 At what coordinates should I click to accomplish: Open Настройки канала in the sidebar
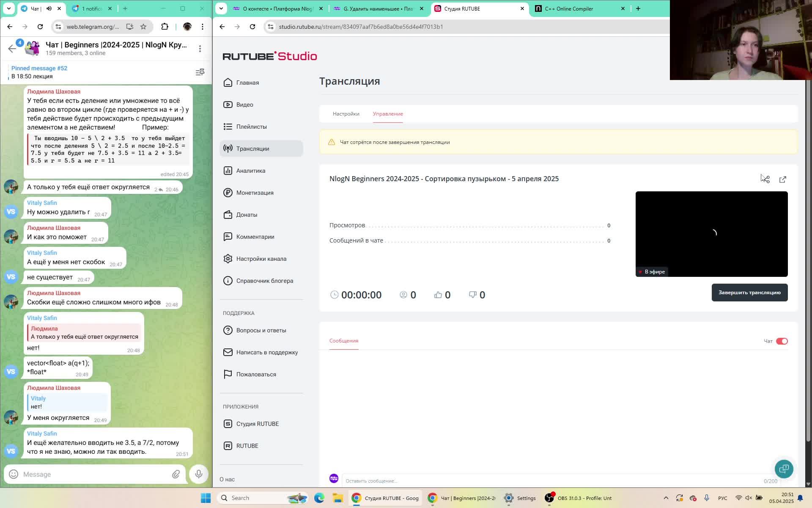point(261,259)
